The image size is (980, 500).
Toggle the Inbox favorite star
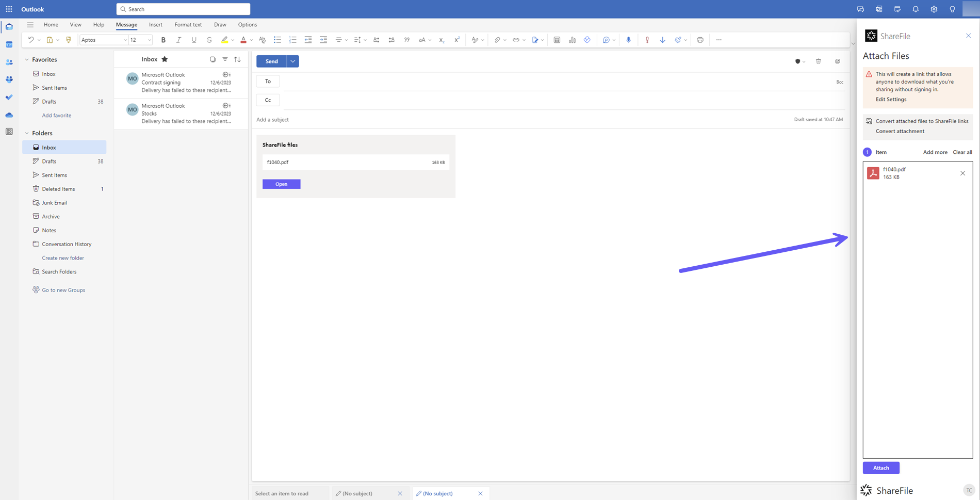click(165, 59)
